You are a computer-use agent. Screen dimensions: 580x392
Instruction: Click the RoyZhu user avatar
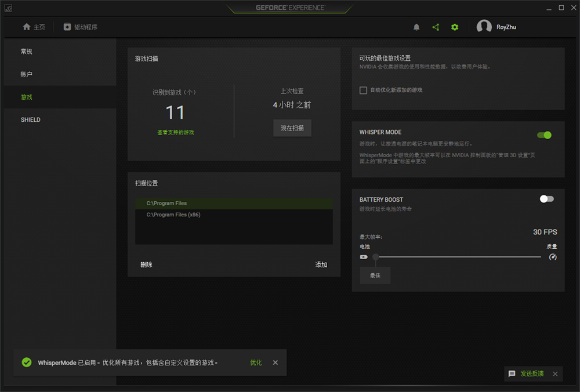484,27
